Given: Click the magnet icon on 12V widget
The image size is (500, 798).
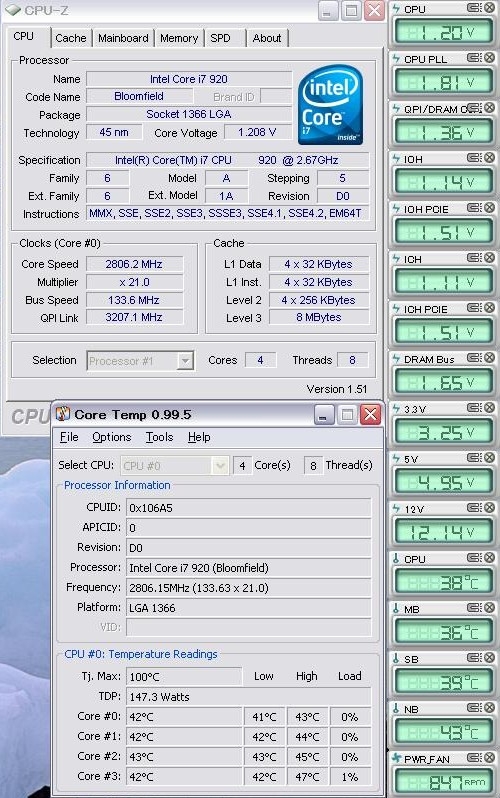Looking at the screenshot, I should coord(474,507).
